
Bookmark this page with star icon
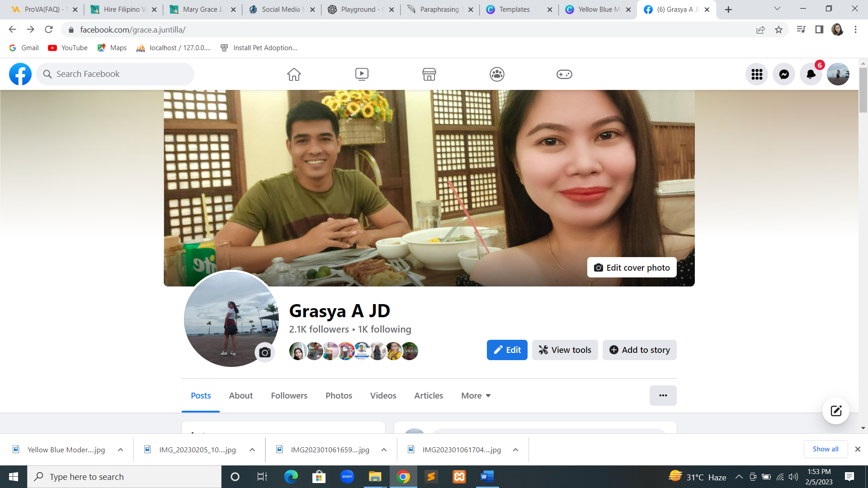pyautogui.click(x=778, y=30)
